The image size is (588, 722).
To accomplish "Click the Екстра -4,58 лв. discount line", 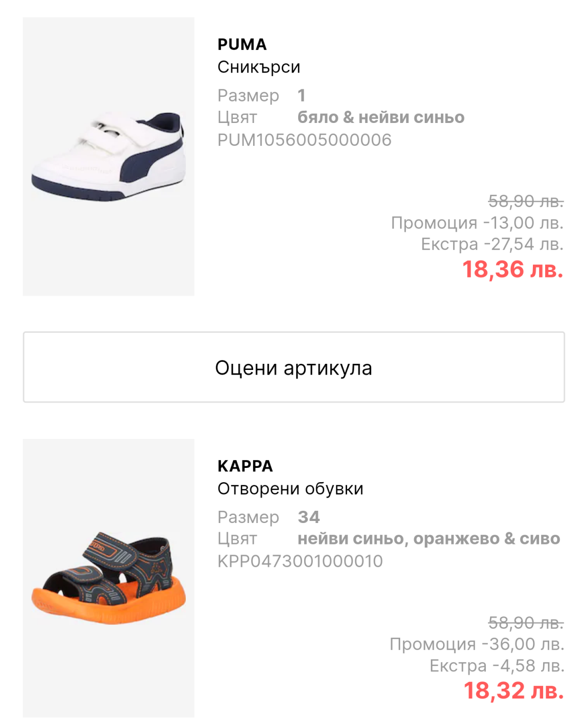I will point(497,666).
